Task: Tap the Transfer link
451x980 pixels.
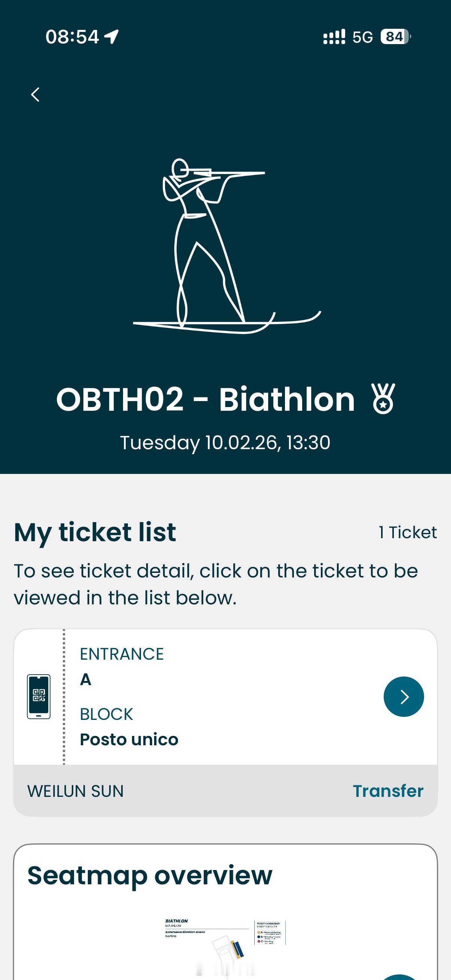Action: click(388, 791)
